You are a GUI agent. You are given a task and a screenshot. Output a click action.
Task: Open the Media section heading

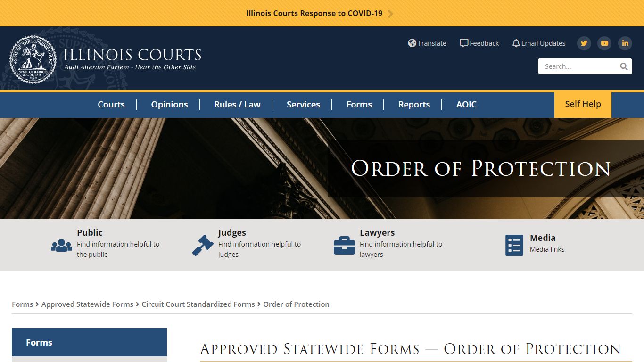point(543,238)
